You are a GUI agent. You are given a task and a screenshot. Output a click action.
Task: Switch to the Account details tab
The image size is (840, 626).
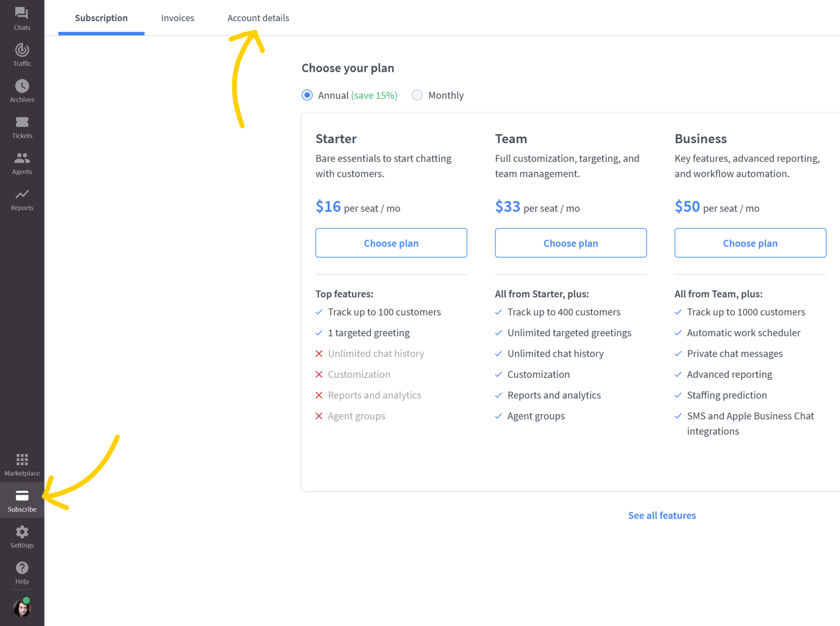coord(258,18)
